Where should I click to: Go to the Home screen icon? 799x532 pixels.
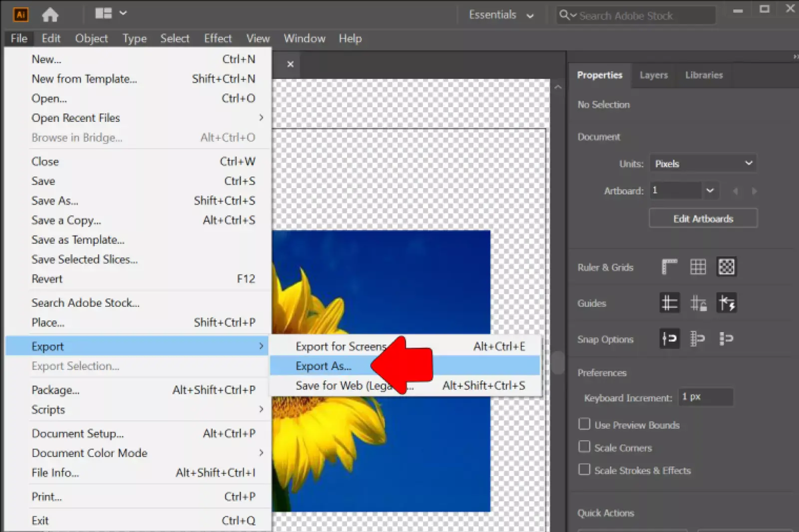[x=50, y=15]
